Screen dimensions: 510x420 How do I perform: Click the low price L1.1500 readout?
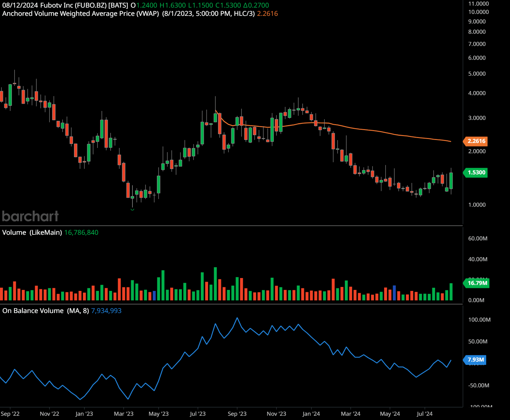200,5
